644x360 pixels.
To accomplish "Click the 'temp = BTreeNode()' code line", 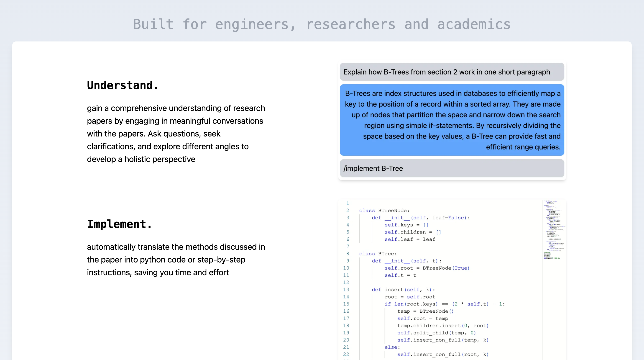I will (425, 311).
